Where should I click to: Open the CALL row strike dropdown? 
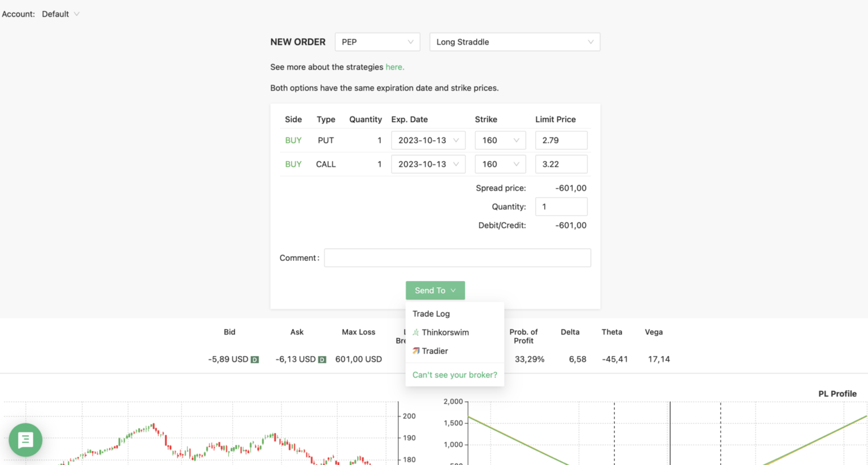tap(501, 164)
